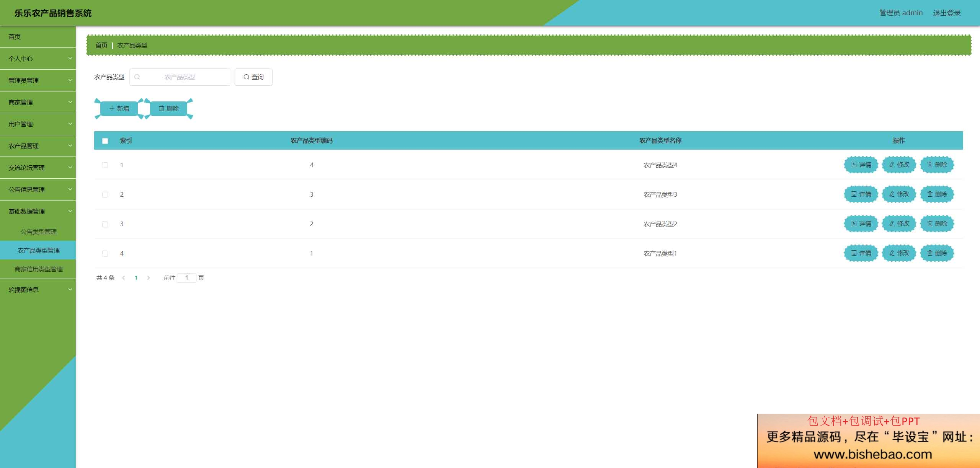Check the checkbox for index 4 row
This screenshot has height=468, width=980.
[105, 254]
